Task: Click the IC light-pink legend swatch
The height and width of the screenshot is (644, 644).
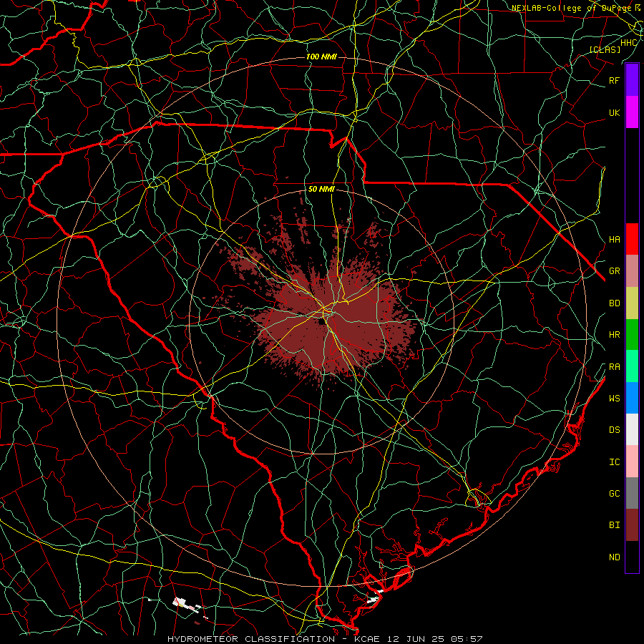Action: 632,462
